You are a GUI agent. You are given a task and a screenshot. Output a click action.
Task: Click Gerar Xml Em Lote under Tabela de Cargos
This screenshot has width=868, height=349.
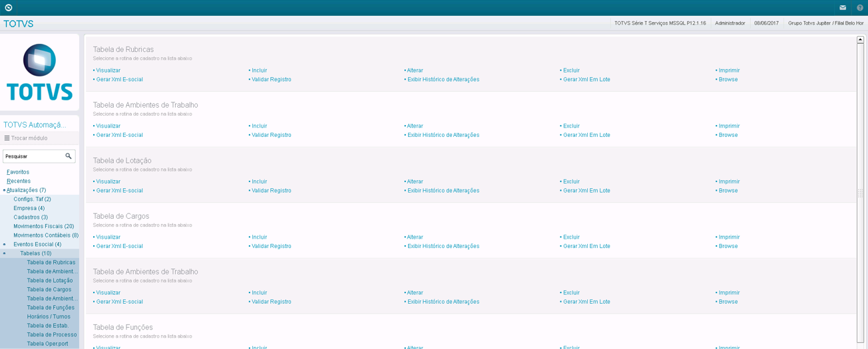pyautogui.click(x=585, y=246)
